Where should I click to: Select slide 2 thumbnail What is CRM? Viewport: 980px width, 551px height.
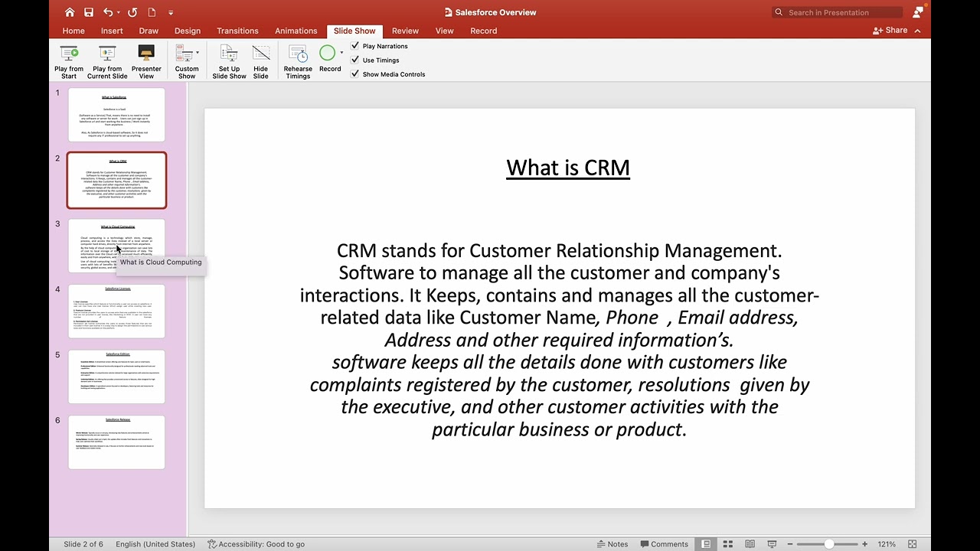click(116, 180)
